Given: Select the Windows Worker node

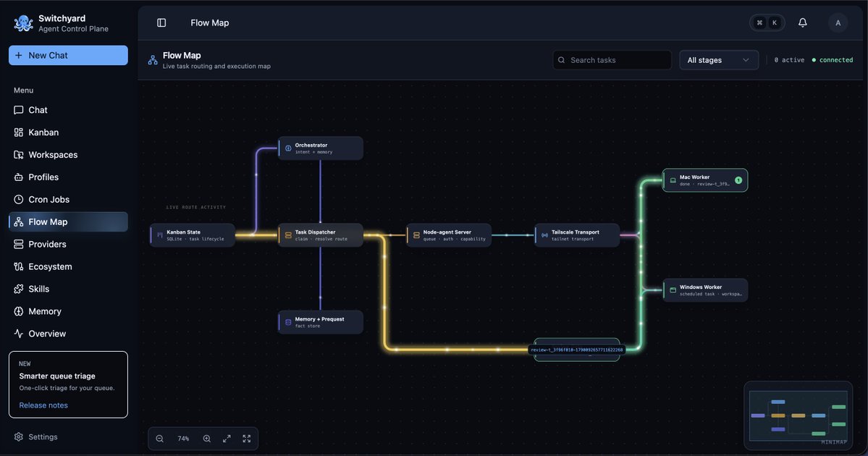Looking at the screenshot, I should click(x=704, y=290).
